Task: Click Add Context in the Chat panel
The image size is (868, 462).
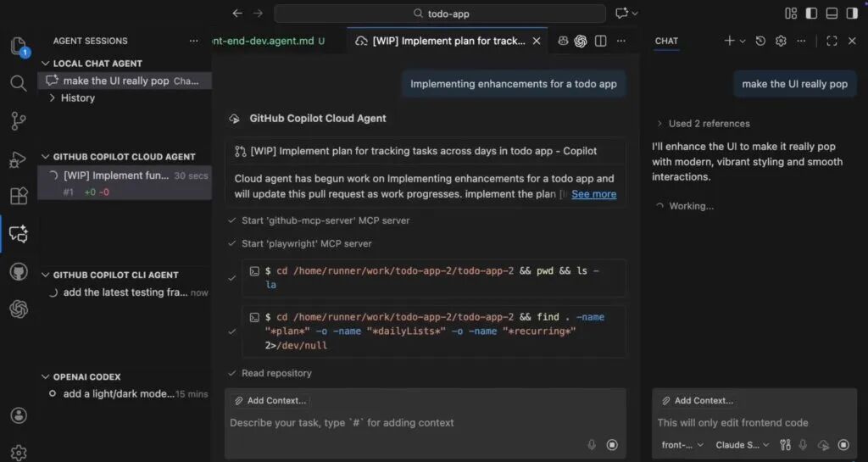Action: pos(698,401)
